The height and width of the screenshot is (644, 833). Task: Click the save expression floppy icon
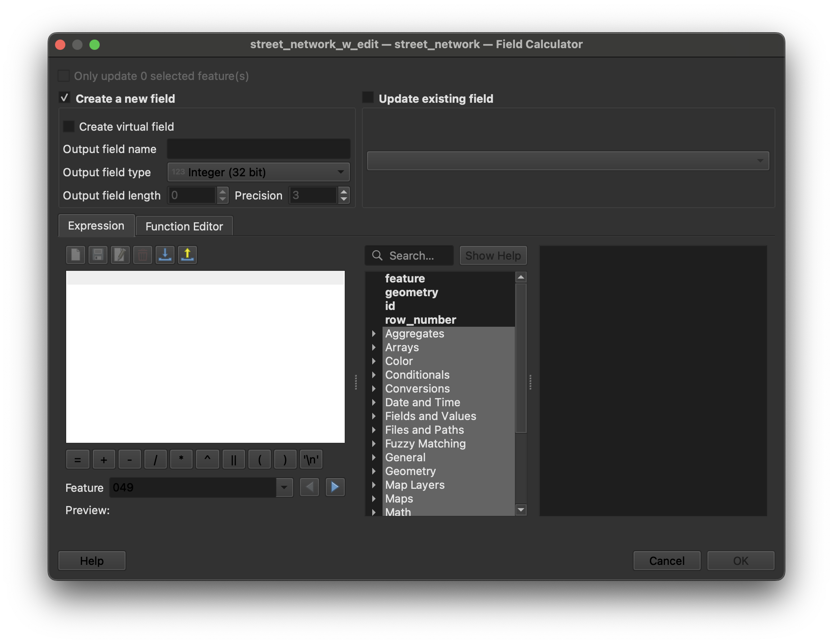98,255
